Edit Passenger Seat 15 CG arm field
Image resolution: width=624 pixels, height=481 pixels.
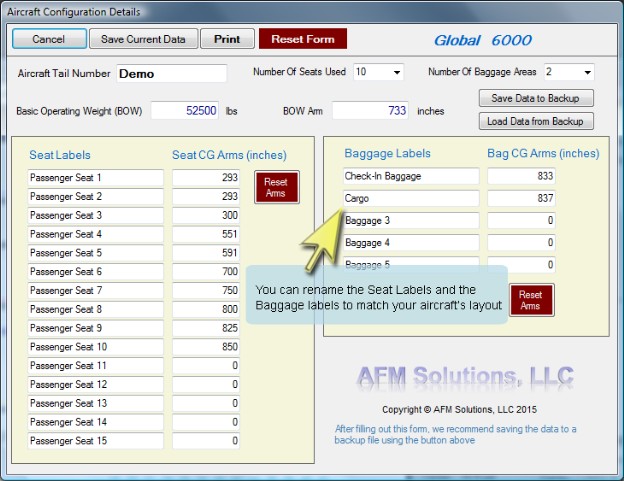(206, 441)
